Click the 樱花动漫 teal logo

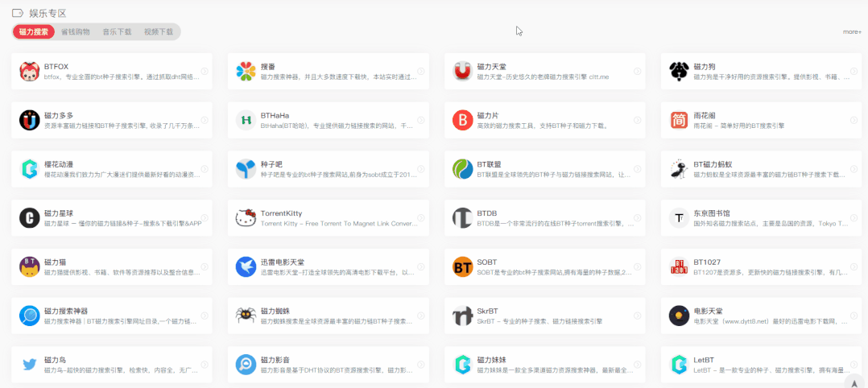[x=29, y=169]
